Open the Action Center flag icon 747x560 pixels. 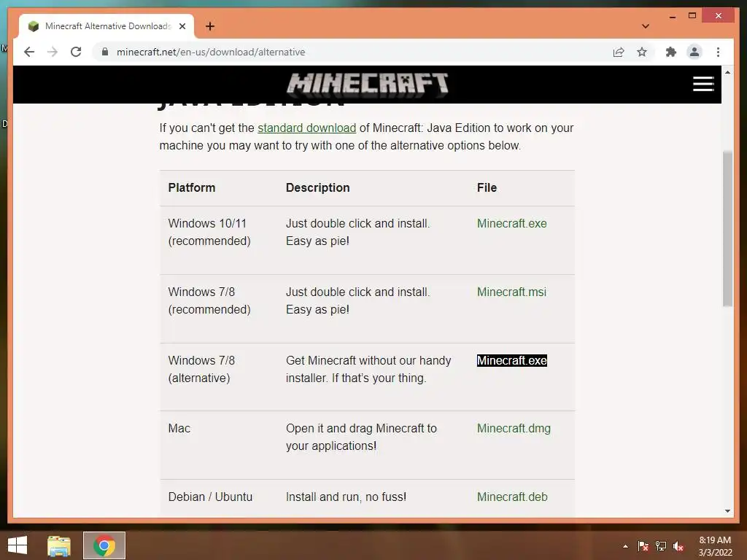point(643,546)
